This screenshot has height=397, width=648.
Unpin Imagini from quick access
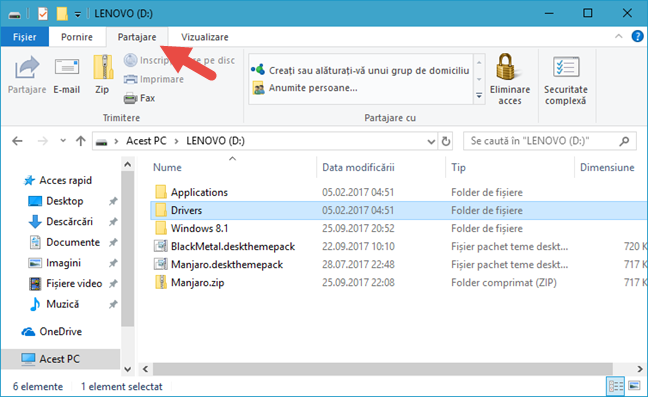[113, 263]
